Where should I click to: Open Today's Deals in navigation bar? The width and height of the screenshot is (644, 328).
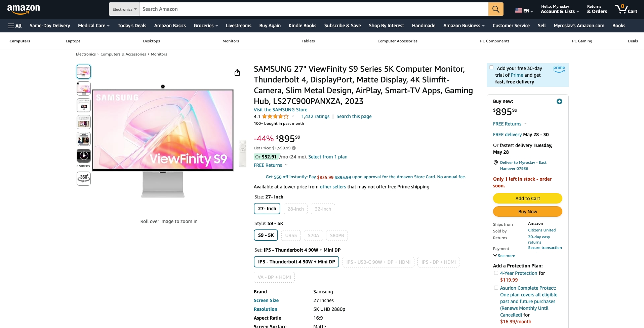click(132, 26)
